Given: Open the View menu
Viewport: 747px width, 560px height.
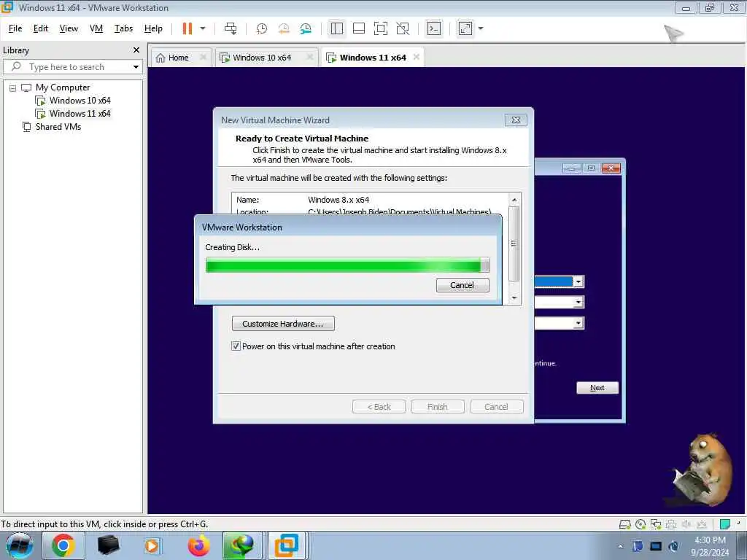Looking at the screenshot, I should [x=69, y=28].
